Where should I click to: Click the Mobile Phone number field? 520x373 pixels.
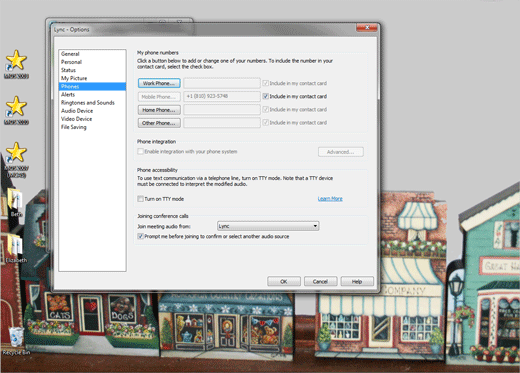click(222, 96)
